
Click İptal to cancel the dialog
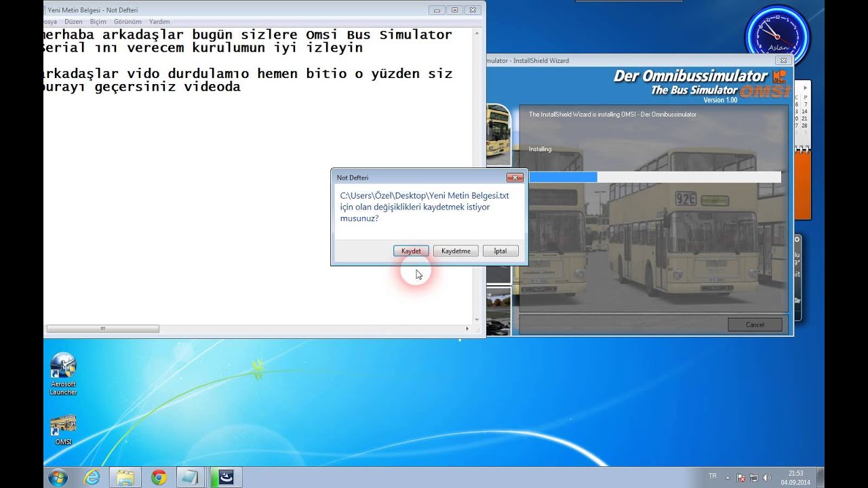tap(500, 251)
